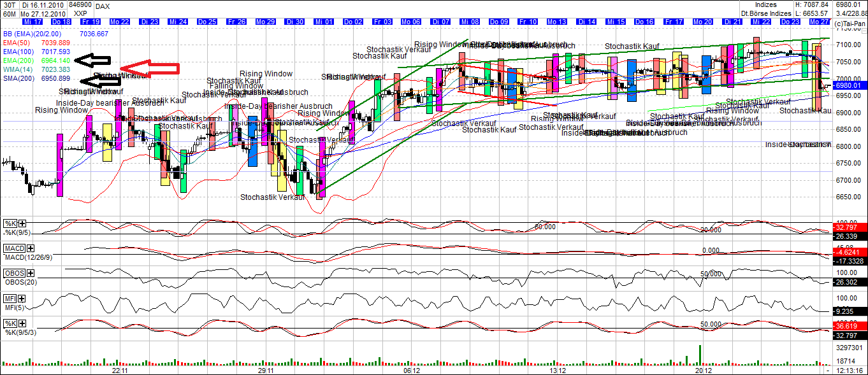
Task: Click the clock time 12:13:16
Action: click(x=850, y=370)
